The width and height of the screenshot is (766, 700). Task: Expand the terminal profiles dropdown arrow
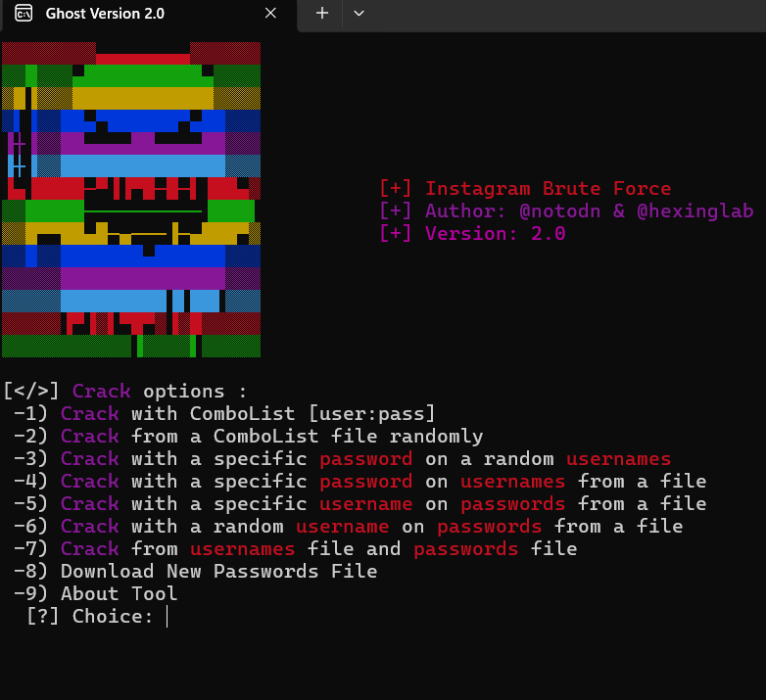(x=359, y=13)
